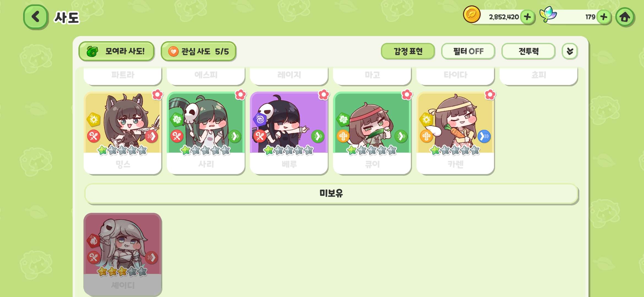The height and width of the screenshot is (297, 644).
Task: Tap the flower badge on 밍스 card
Action: click(157, 95)
